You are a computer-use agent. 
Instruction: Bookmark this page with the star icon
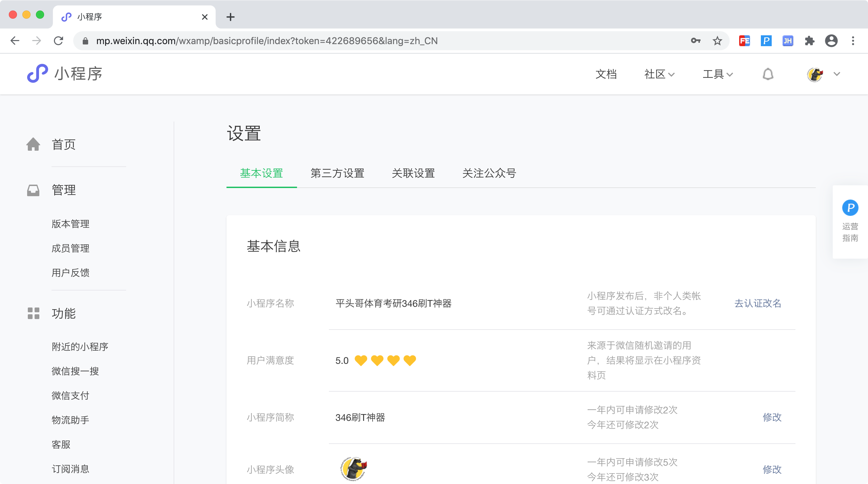[x=717, y=41]
